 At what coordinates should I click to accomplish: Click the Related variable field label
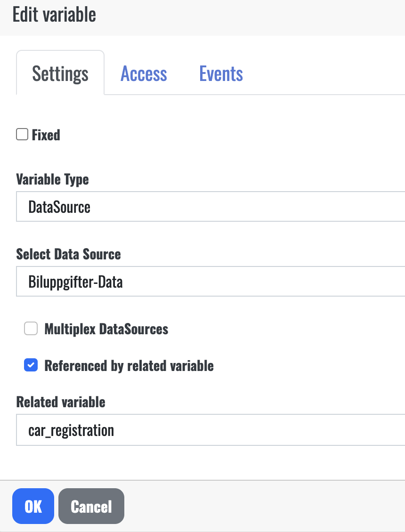pyautogui.click(x=61, y=402)
